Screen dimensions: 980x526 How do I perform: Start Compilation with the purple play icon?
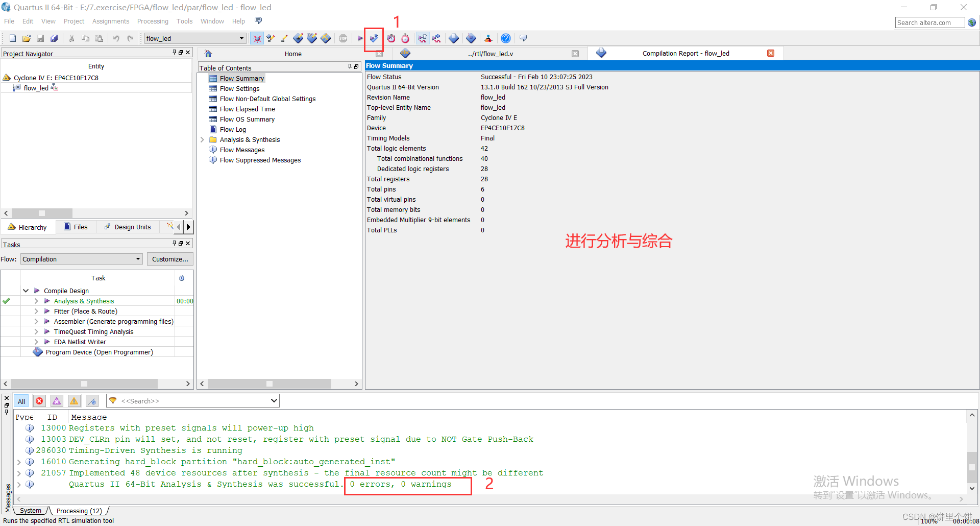coord(360,38)
